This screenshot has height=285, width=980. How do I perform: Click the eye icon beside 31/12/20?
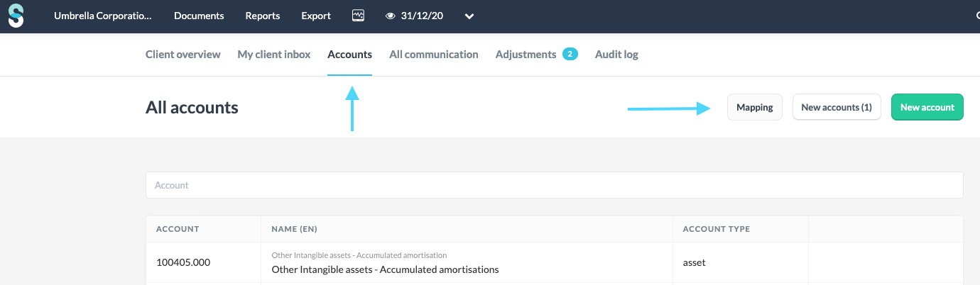390,16
